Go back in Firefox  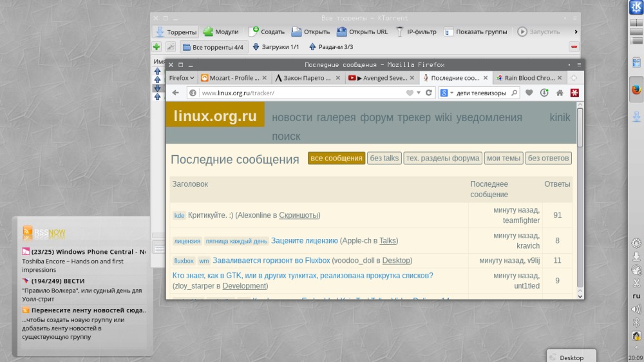[x=175, y=93]
